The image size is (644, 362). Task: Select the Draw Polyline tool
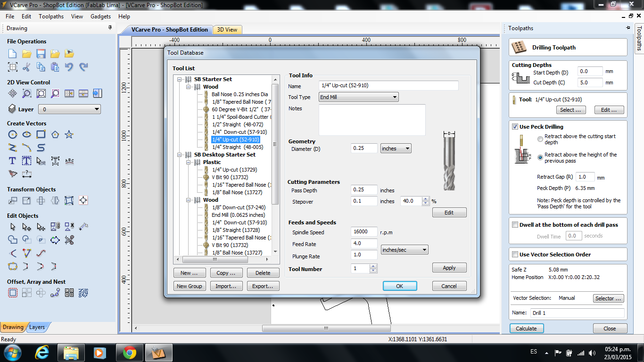coord(13,148)
